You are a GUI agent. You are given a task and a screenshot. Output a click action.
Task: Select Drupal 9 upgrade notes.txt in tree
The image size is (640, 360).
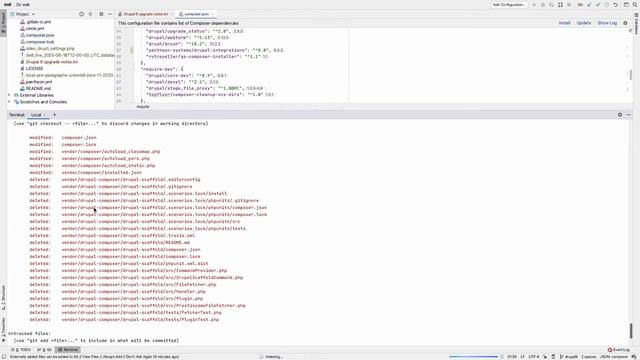tap(51, 62)
